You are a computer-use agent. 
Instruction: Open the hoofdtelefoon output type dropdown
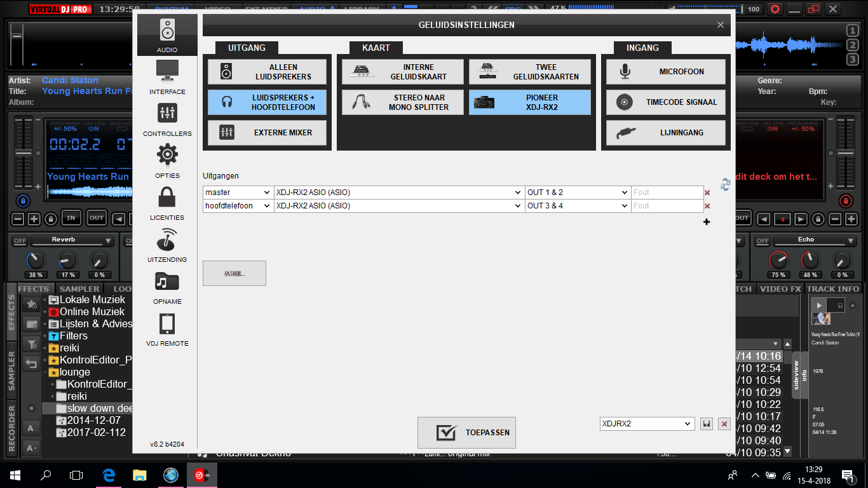tap(238, 206)
